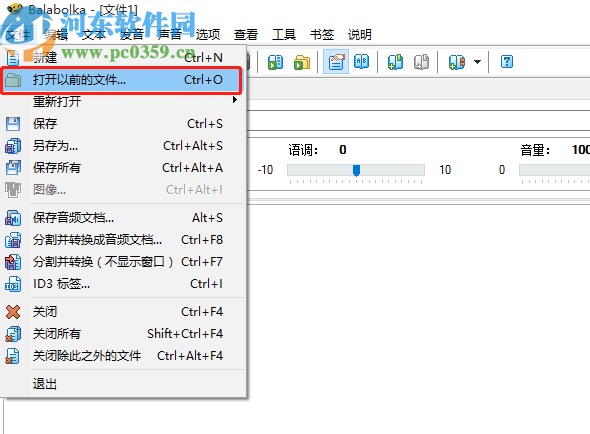Select Save audio file (保存音频文档...)

(123, 218)
